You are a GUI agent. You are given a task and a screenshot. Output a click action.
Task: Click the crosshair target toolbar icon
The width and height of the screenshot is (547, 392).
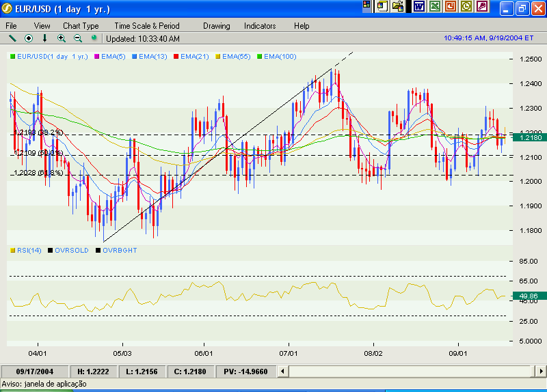click(29, 38)
